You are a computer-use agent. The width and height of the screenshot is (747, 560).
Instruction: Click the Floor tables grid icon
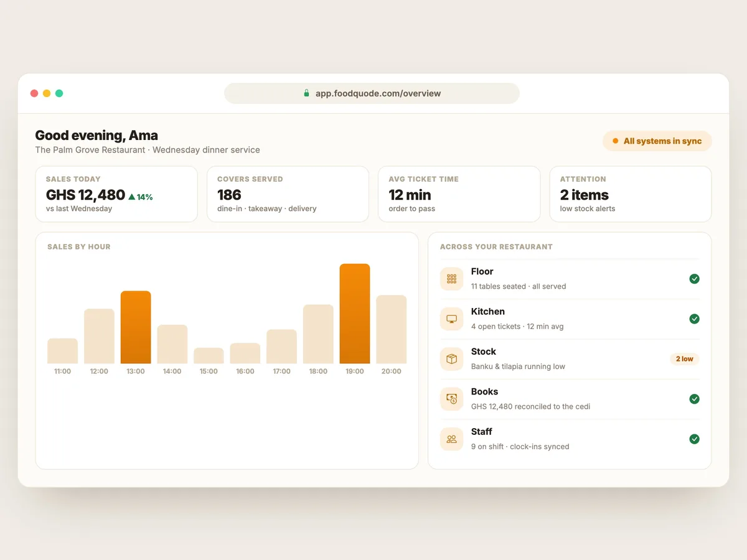pyautogui.click(x=452, y=279)
